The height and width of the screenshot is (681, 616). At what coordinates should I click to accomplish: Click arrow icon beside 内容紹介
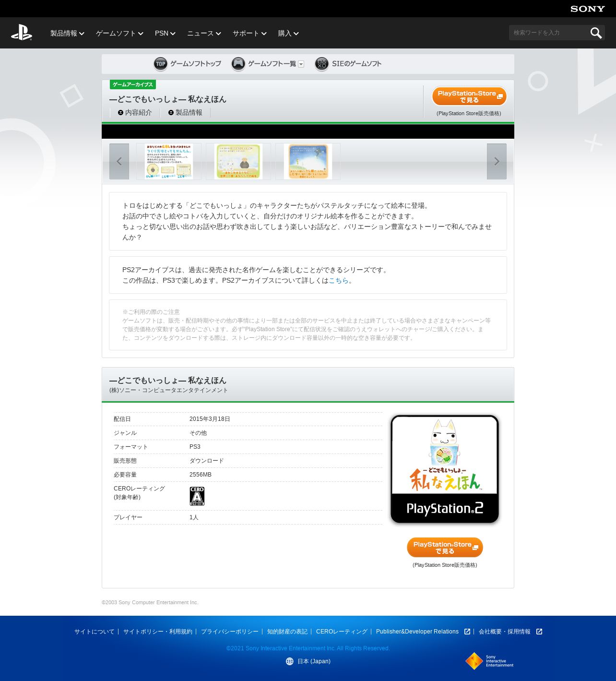120,113
